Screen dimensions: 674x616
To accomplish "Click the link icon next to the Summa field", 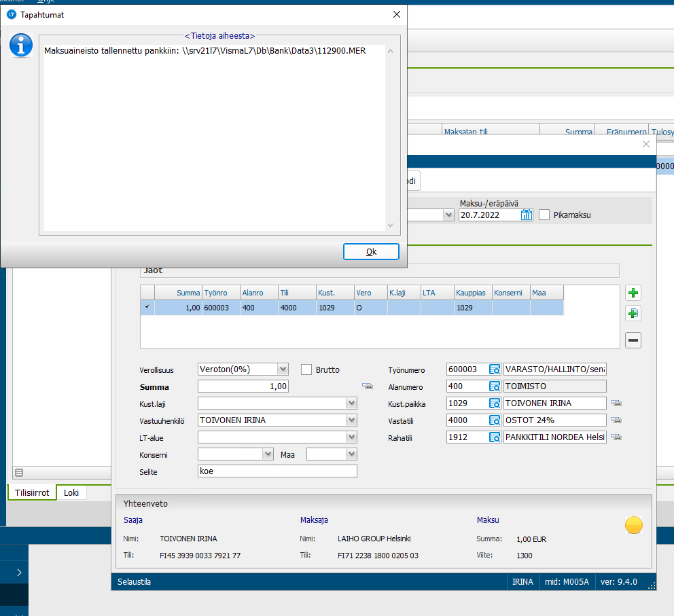I will pos(368,386).
